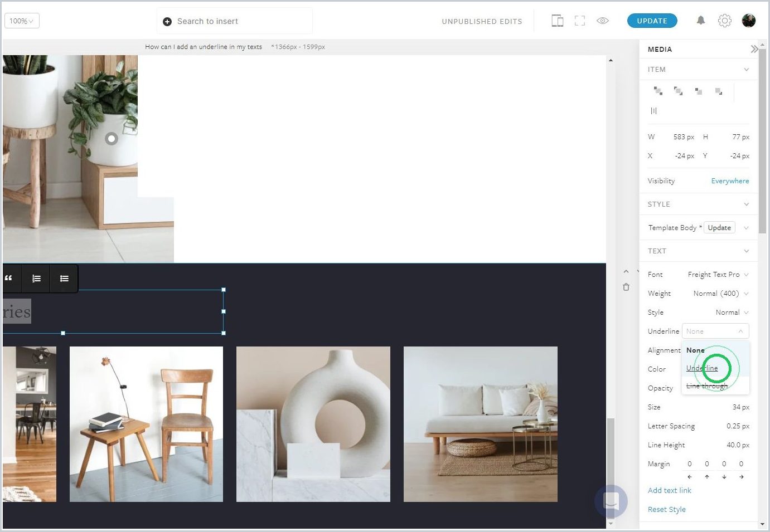Close the Underline dropdown field
This screenshot has height=532, width=770.
click(x=715, y=331)
